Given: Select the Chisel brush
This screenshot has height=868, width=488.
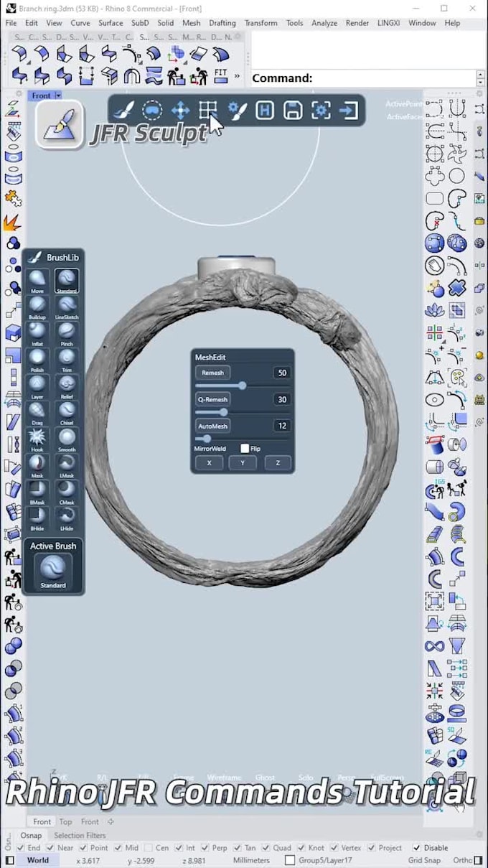Looking at the screenshot, I should [x=67, y=412].
